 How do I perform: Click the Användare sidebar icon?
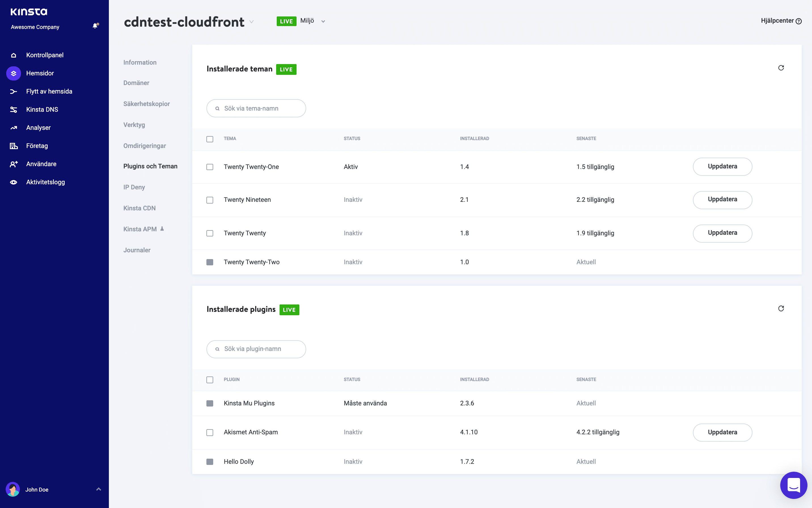(14, 164)
